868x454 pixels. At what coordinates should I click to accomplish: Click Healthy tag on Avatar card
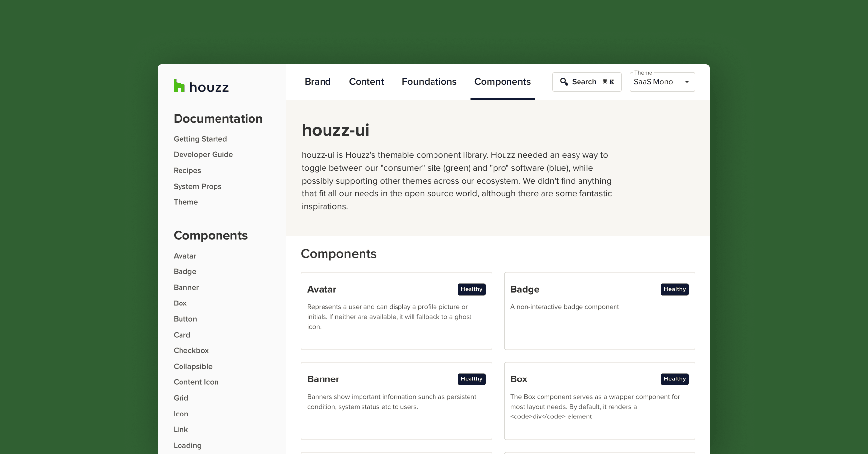point(471,290)
